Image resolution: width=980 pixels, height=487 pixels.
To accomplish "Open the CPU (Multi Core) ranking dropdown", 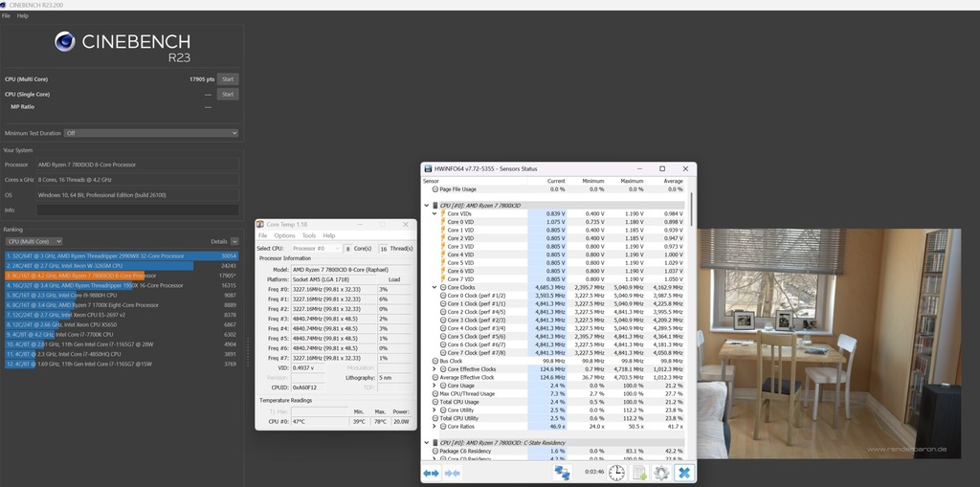I will 33,241.
